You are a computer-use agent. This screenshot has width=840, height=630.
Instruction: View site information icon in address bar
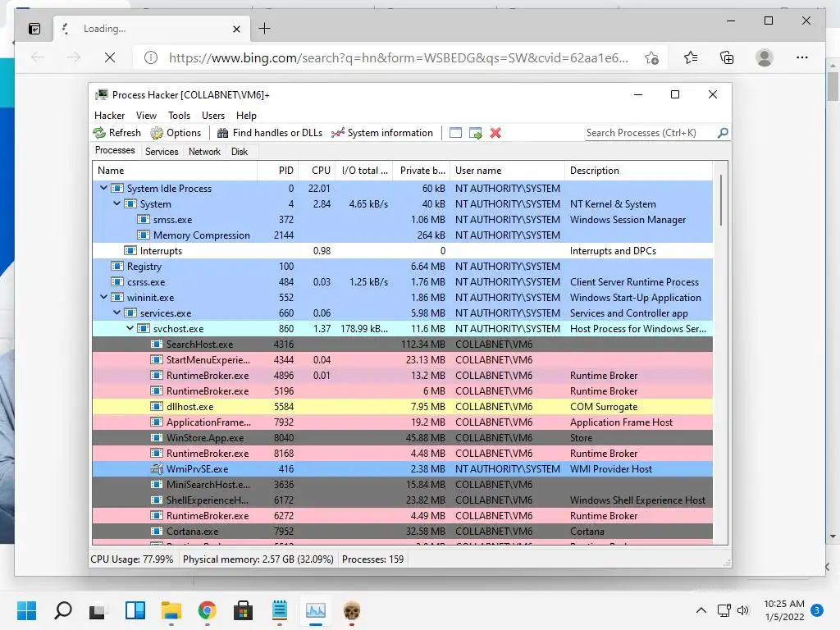151,57
